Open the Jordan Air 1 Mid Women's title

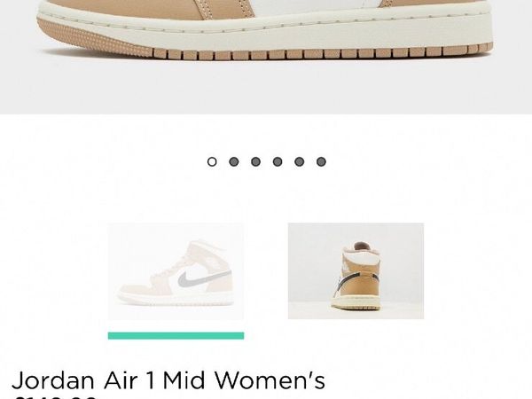168,380
